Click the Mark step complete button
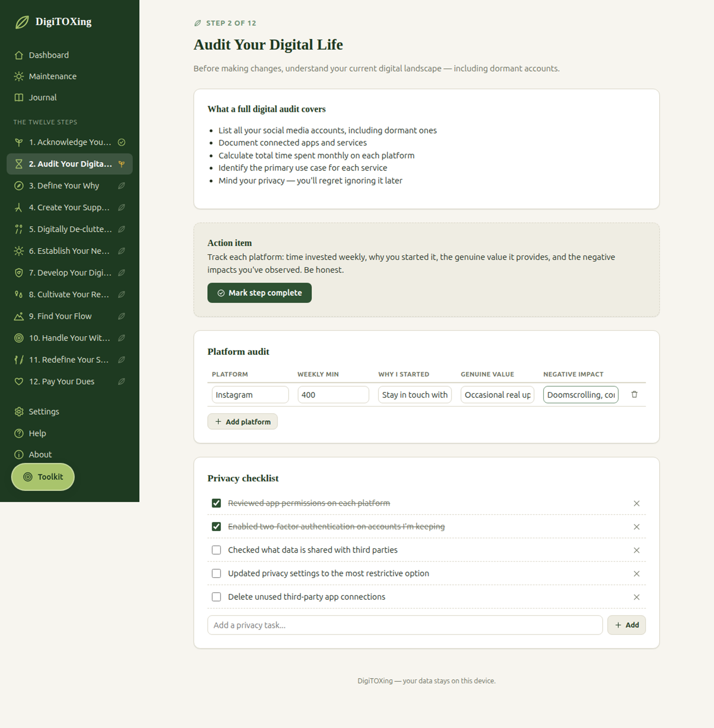 259,293
